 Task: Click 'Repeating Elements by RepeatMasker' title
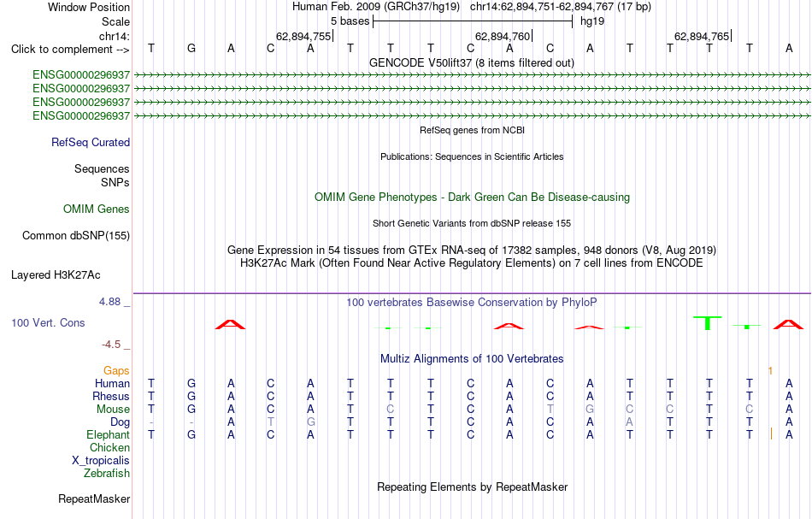[x=473, y=487]
